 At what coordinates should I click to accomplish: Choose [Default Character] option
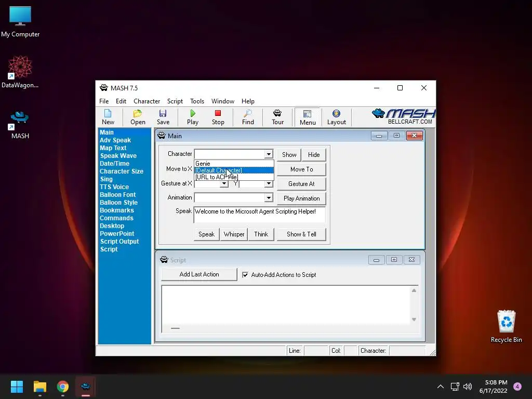(234, 170)
